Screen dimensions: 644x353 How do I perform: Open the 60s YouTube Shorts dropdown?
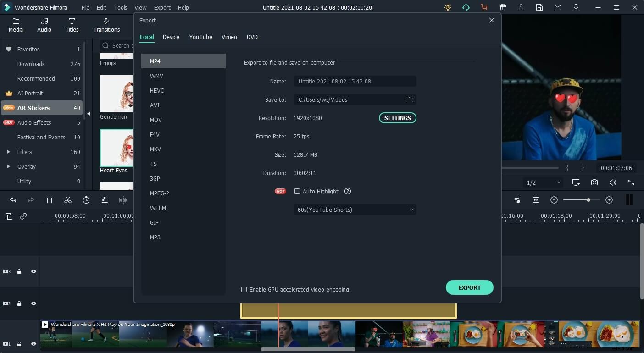coord(355,210)
